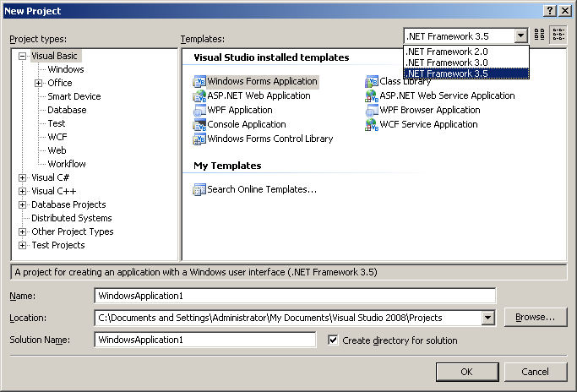Expand the Office node under Visual Basic
Screen dimensions: 577x392
click(x=39, y=83)
